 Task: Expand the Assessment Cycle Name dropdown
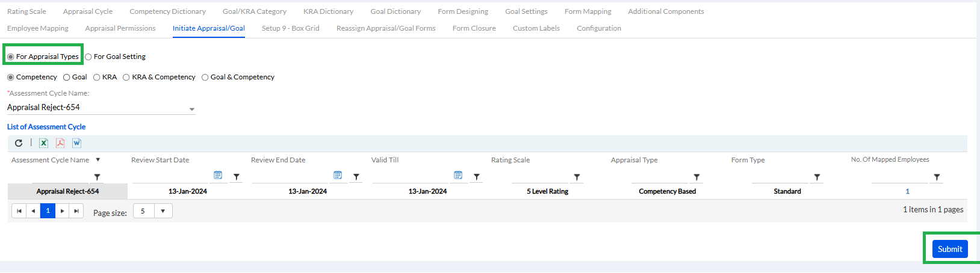click(x=192, y=109)
